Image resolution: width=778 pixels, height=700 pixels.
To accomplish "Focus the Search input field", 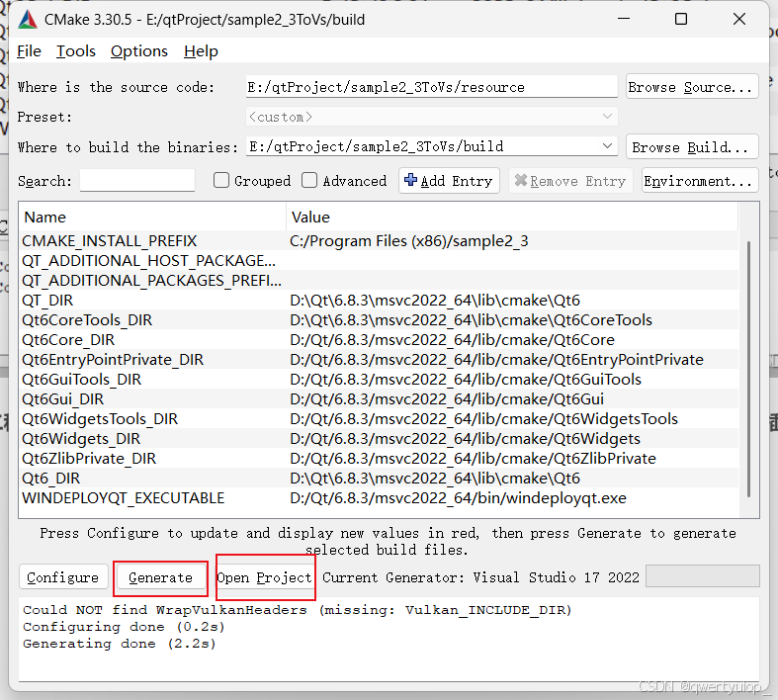I will pos(137,180).
